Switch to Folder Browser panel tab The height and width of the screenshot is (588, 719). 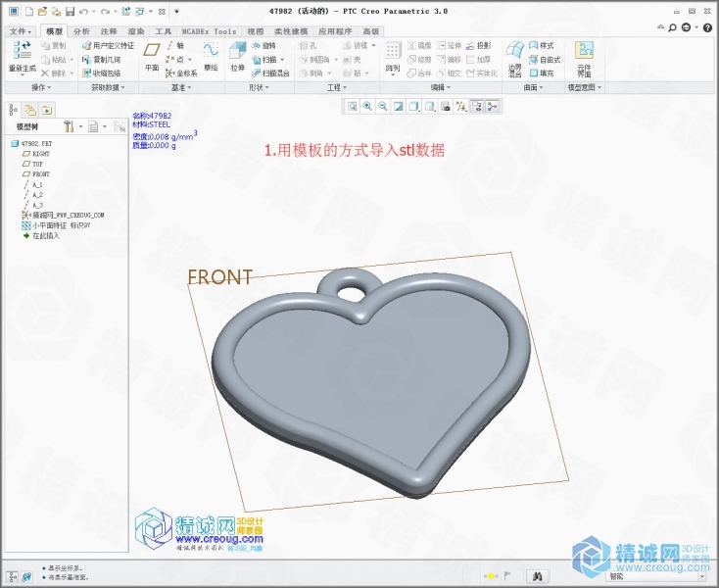coord(30,110)
